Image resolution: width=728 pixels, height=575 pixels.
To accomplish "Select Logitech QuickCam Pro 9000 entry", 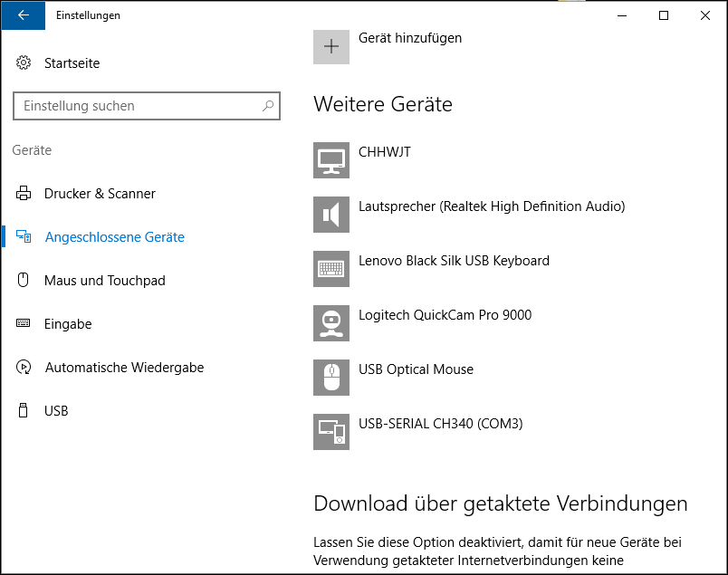I will (x=445, y=315).
